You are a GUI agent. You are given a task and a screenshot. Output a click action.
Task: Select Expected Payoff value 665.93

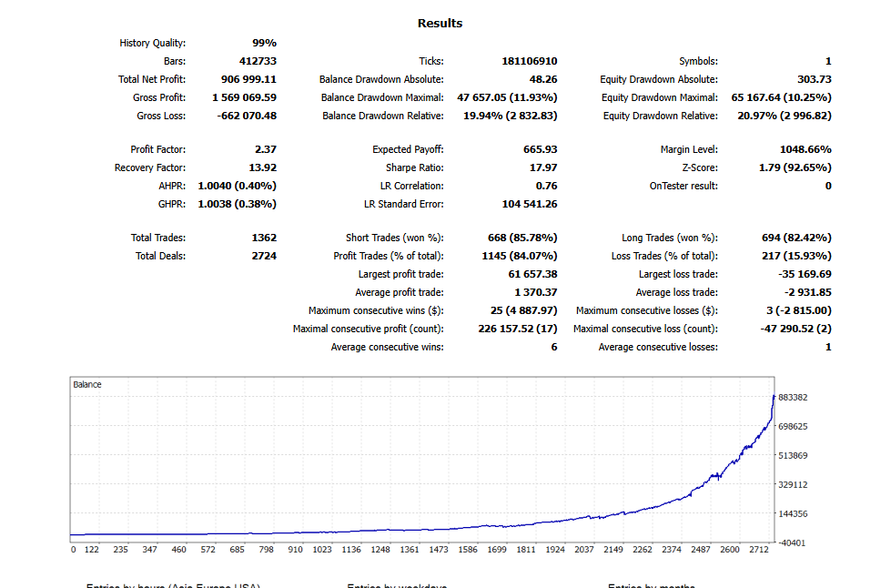click(540, 149)
